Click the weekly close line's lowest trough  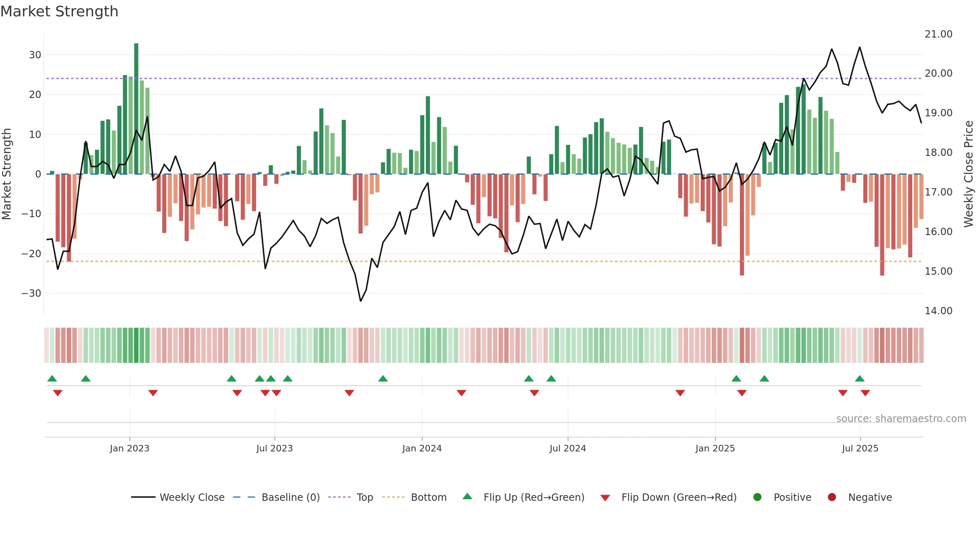pyautogui.click(x=361, y=301)
